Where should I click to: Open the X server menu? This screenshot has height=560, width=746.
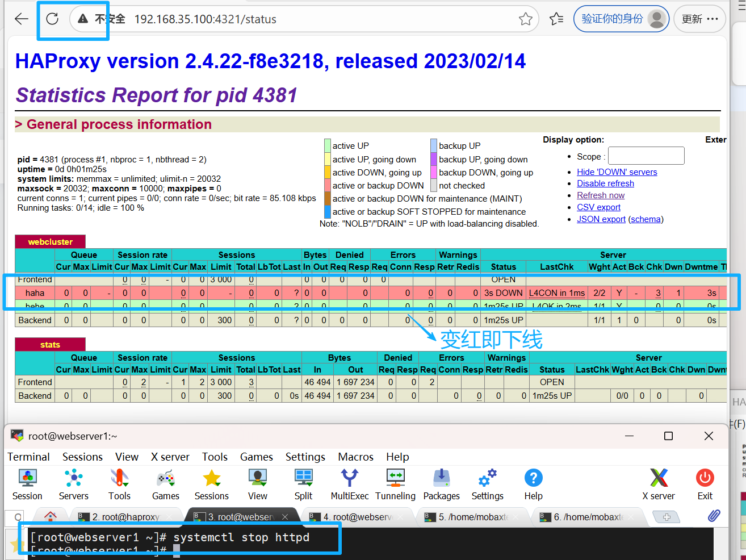[x=170, y=457]
